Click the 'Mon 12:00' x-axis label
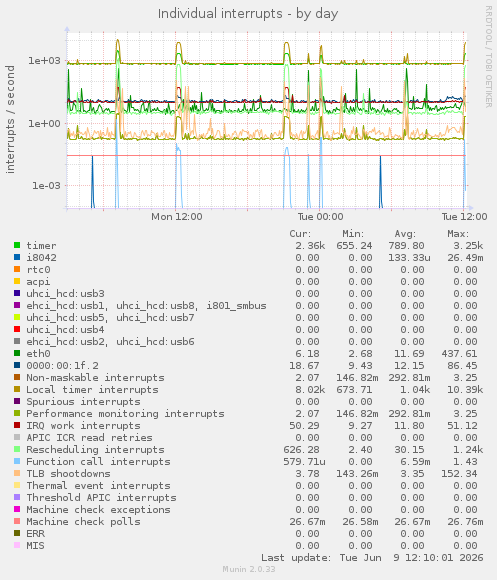 point(177,216)
